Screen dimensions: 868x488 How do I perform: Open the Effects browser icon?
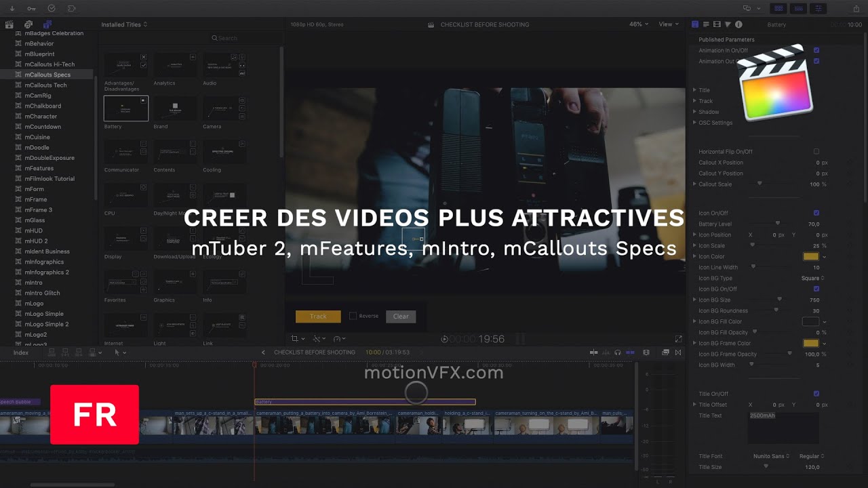click(665, 352)
